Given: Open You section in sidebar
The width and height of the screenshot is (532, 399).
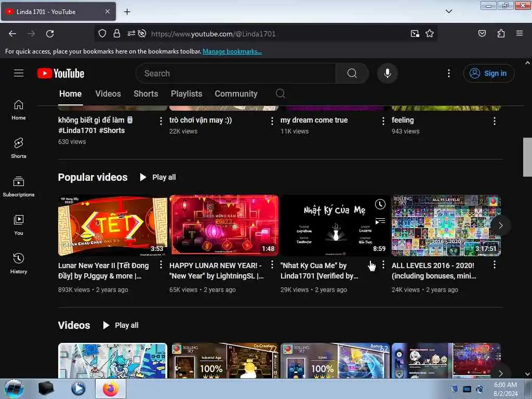Looking at the screenshot, I should pyautogui.click(x=19, y=225).
